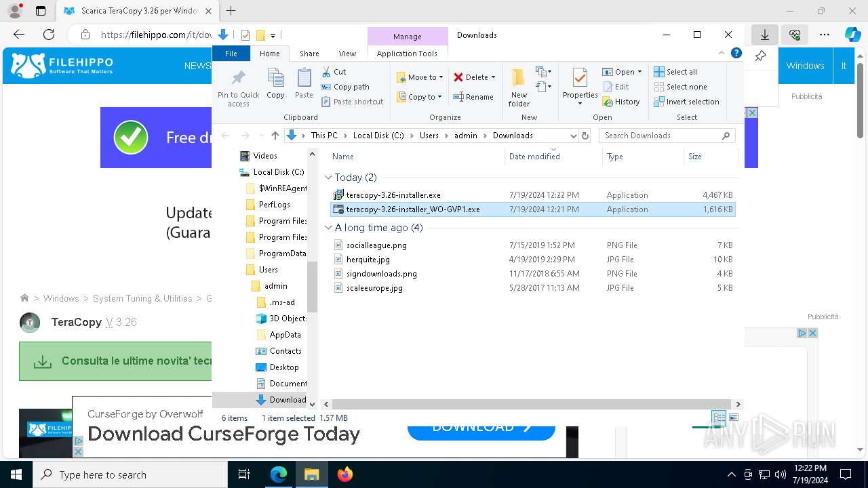This screenshot has width=868, height=488.
Task: Click Select none in ribbon
Action: coord(680,87)
